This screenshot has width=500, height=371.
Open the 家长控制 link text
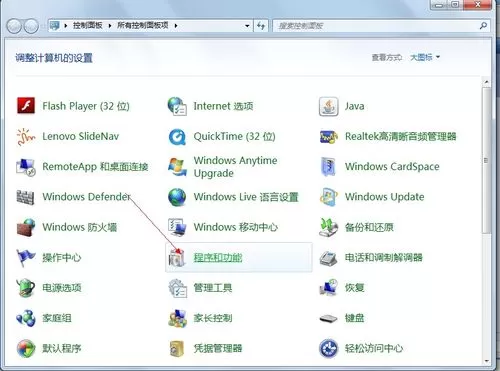(x=213, y=318)
